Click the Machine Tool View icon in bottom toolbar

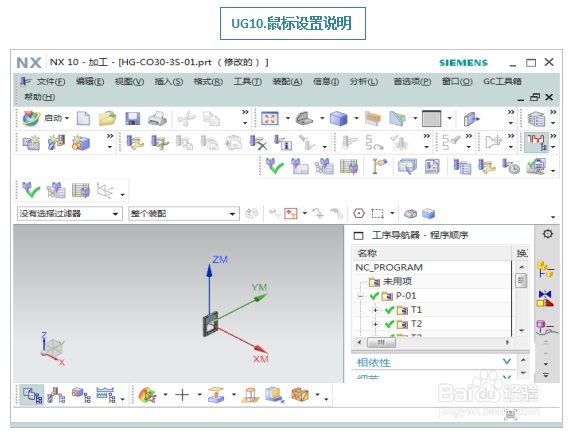click(x=56, y=395)
